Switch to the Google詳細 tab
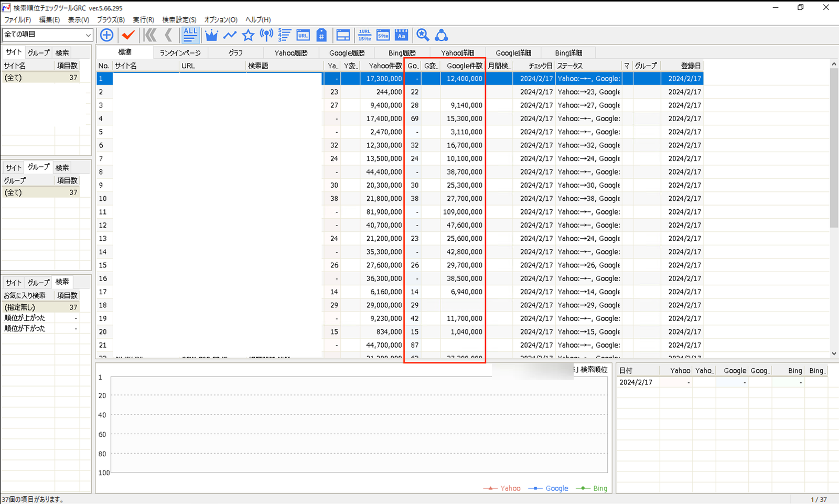Image resolution: width=839 pixels, height=504 pixels. (x=513, y=53)
